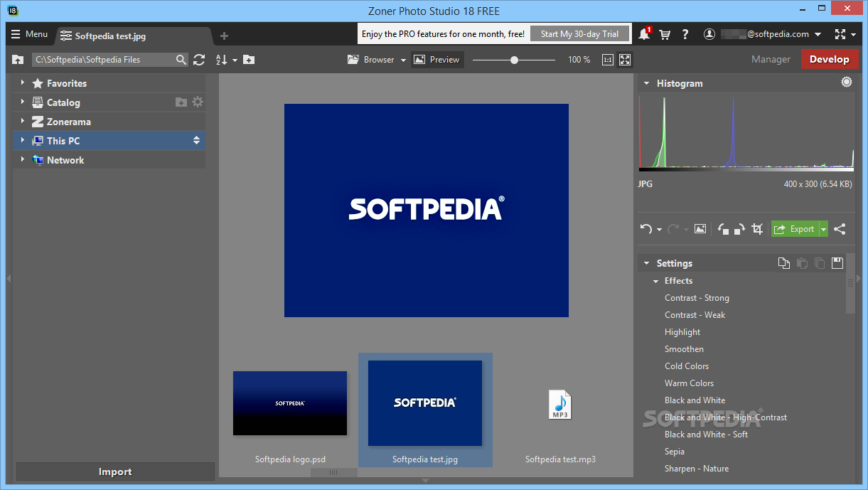Click the Softpedia logo.psd thumbnail

coord(290,403)
